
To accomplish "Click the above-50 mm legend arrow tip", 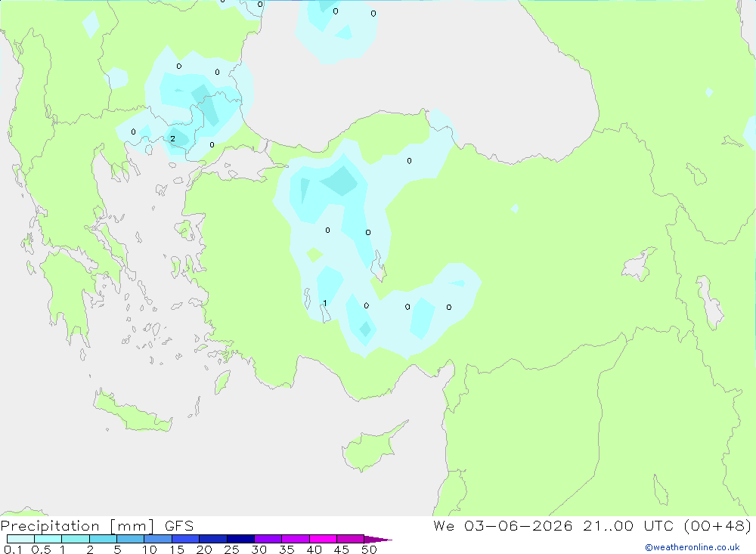I will click(x=378, y=539).
